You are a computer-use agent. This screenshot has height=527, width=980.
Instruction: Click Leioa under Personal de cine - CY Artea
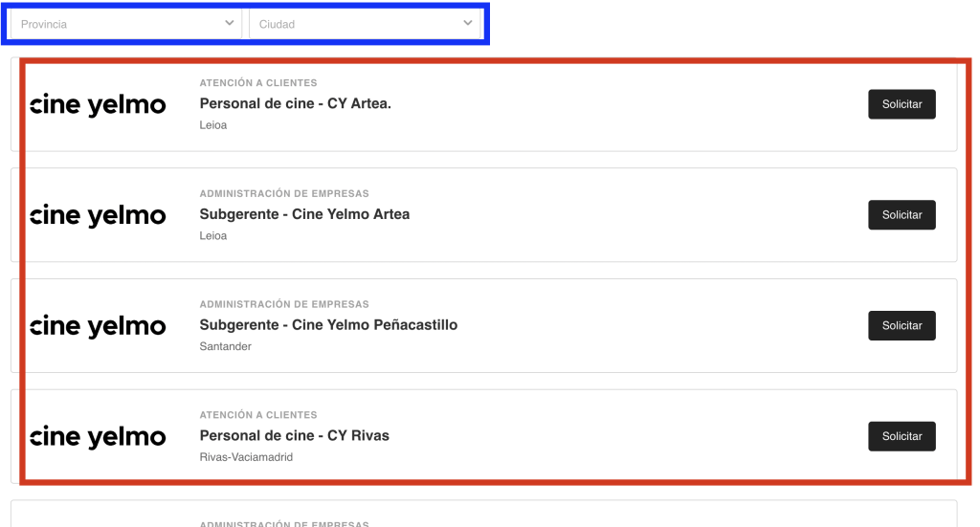213,125
